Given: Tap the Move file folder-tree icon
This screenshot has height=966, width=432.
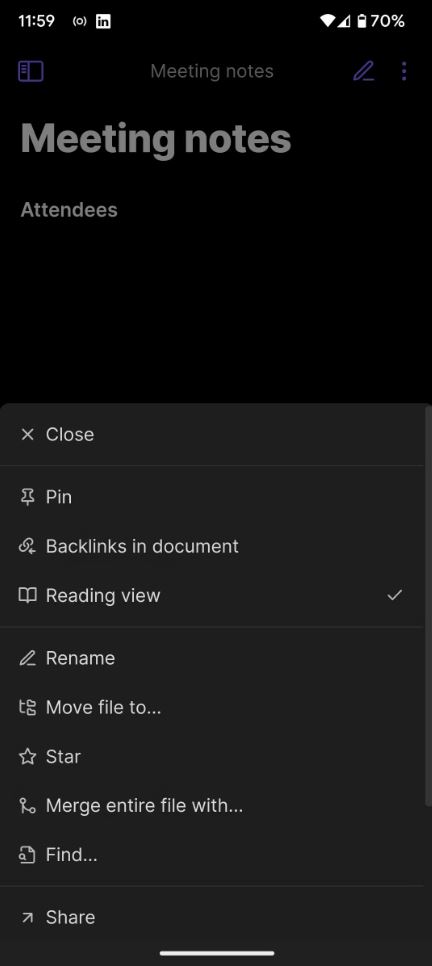Looking at the screenshot, I should click(x=27, y=707).
